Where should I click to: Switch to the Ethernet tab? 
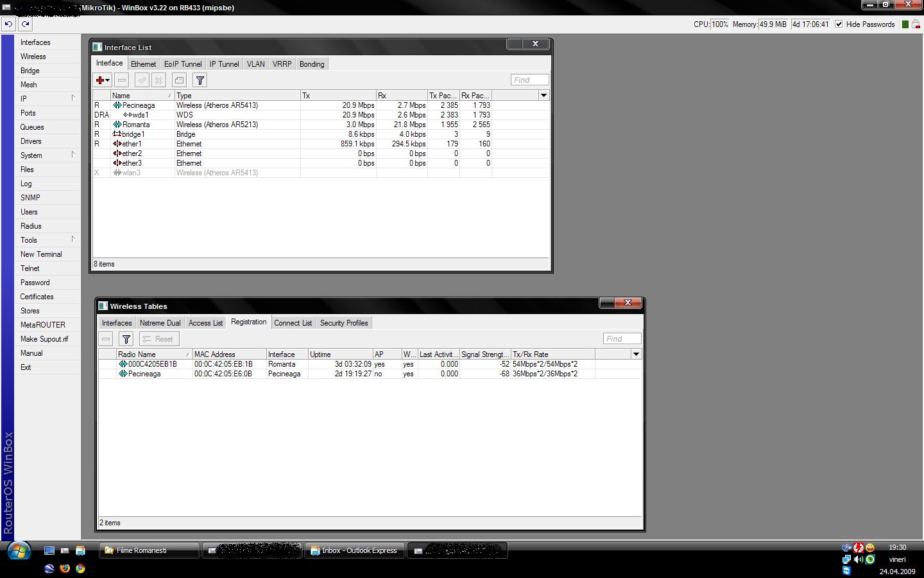point(143,64)
